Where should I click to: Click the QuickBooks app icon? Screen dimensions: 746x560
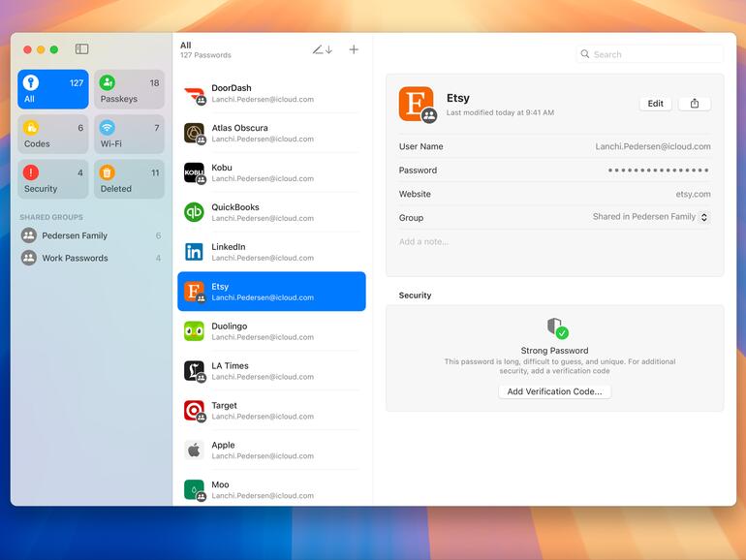click(x=194, y=212)
